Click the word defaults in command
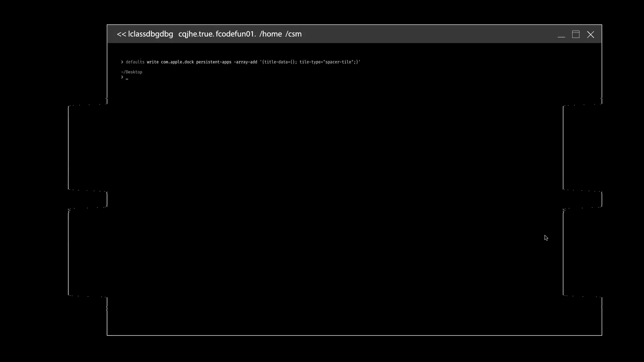 135,62
